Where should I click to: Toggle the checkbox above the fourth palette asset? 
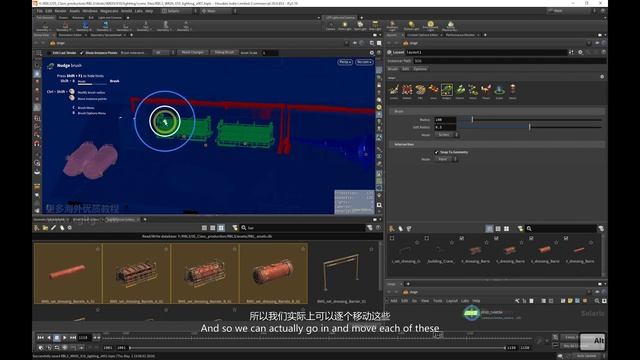(x=496, y=238)
